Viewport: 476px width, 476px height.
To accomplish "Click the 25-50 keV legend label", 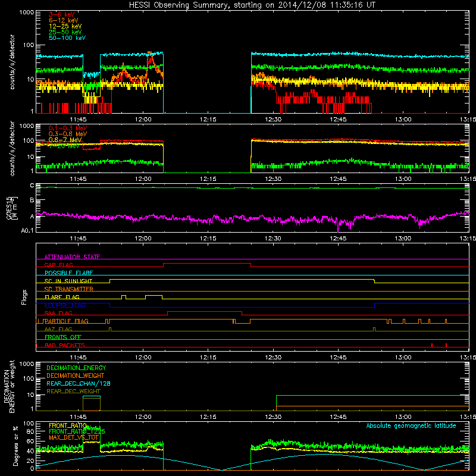I will [x=65, y=32].
